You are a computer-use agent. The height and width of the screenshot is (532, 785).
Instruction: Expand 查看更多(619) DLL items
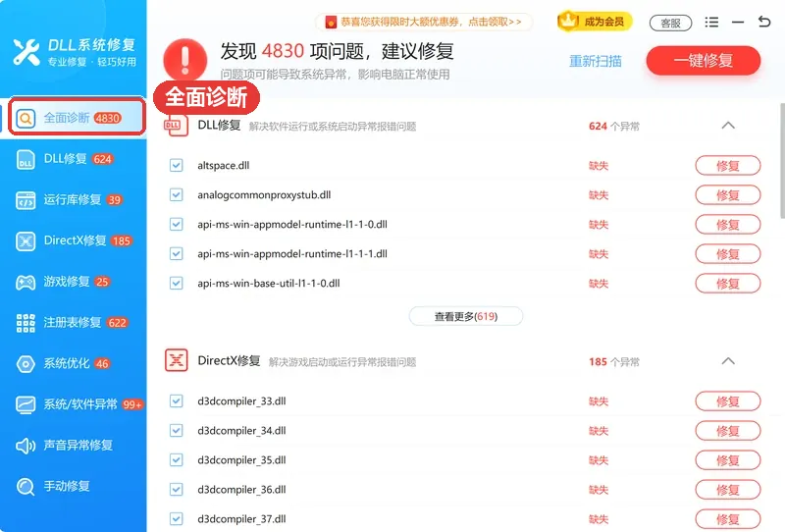pyautogui.click(x=466, y=316)
